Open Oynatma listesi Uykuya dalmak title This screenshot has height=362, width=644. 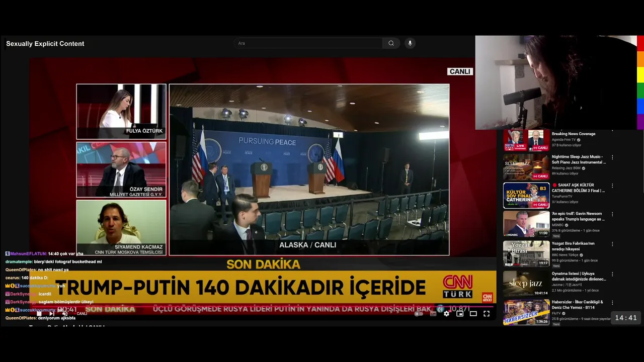click(579, 276)
